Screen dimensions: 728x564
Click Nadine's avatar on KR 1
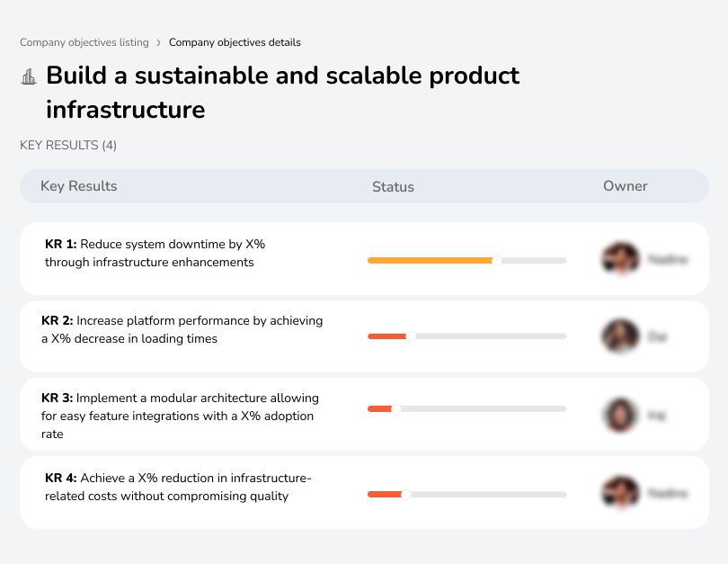[620, 258]
